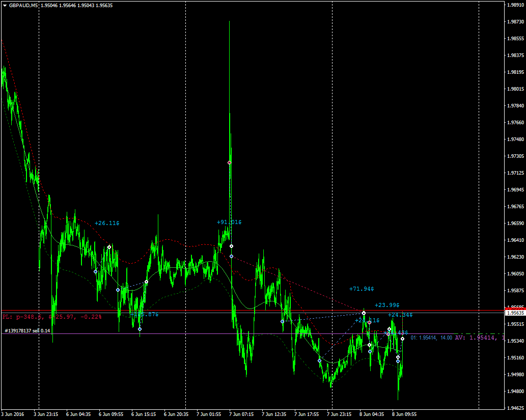The width and height of the screenshot is (526, 420).
Task: Select the +91.01$ profit label
Action: point(229,222)
